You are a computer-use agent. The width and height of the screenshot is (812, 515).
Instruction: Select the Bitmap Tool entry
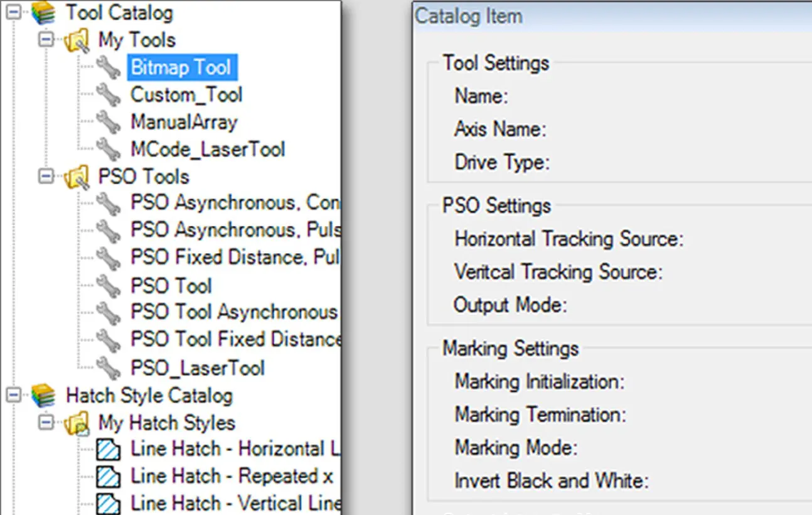point(181,67)
